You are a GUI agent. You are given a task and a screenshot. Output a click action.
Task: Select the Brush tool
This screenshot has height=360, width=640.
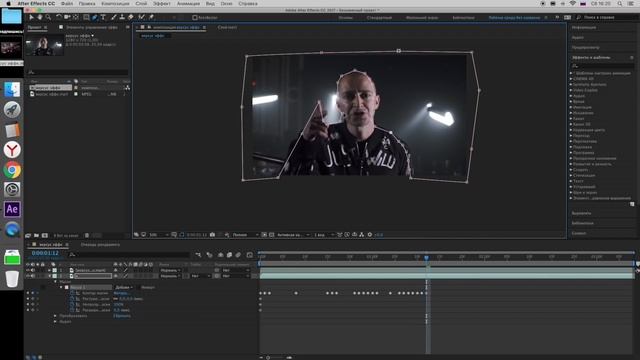(113, 17)
